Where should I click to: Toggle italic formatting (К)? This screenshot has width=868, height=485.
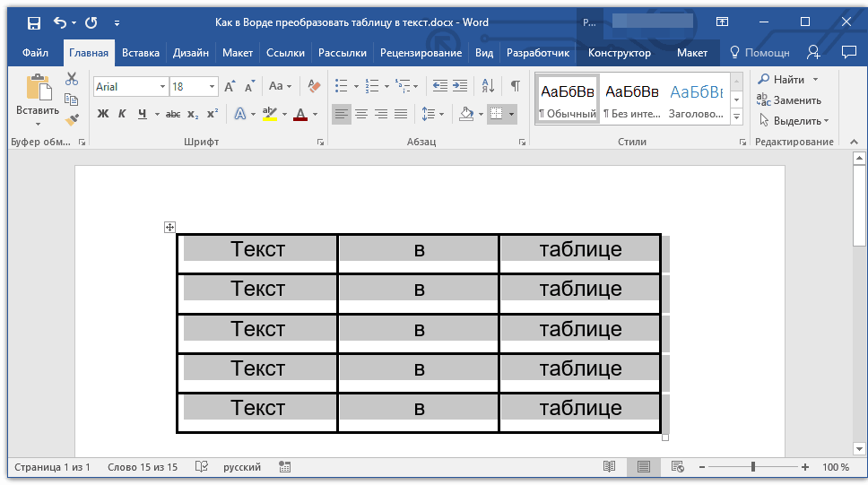point(122,114)
